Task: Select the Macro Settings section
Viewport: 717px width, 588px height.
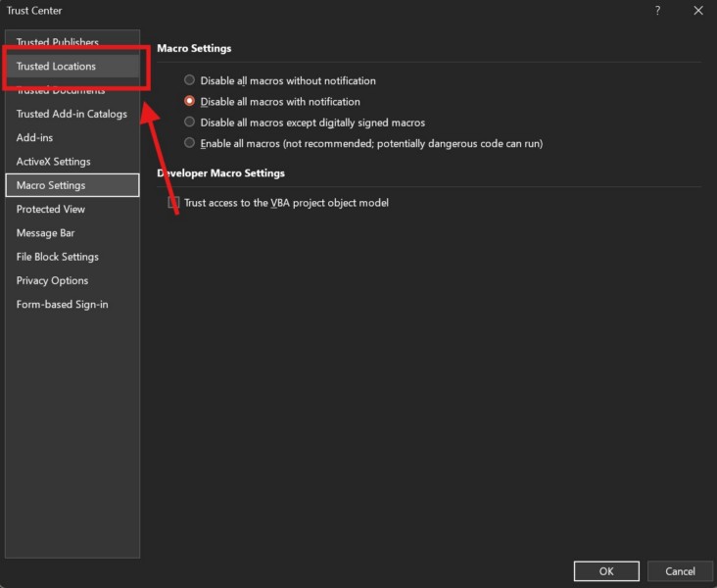Action: click(51, 185)
